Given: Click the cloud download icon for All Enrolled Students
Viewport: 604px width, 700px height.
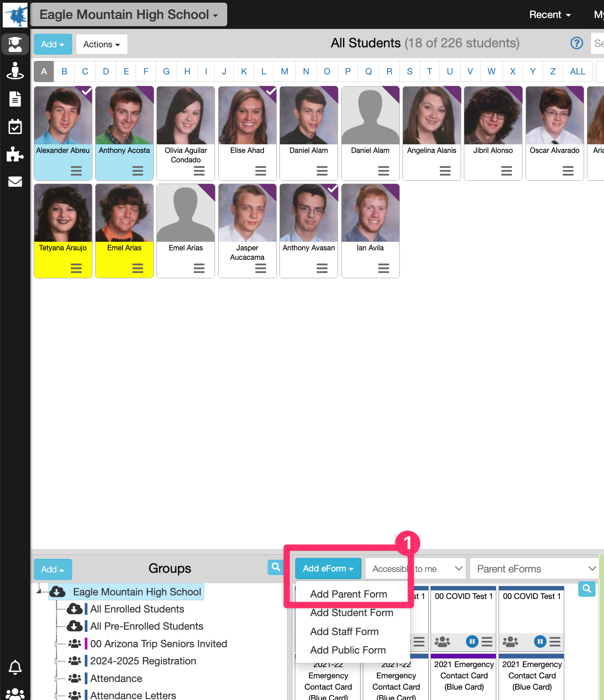Looking at the screenshot, I should pos(74,609).
